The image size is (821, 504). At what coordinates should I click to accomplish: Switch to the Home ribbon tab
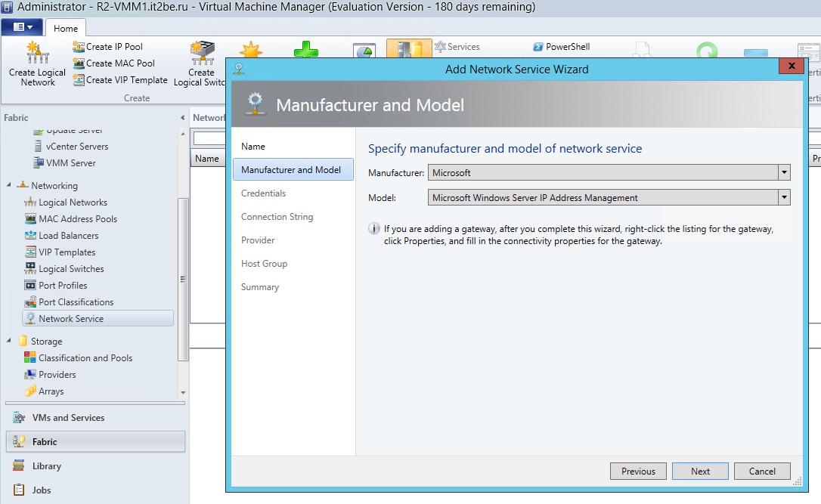pos(66,27)
